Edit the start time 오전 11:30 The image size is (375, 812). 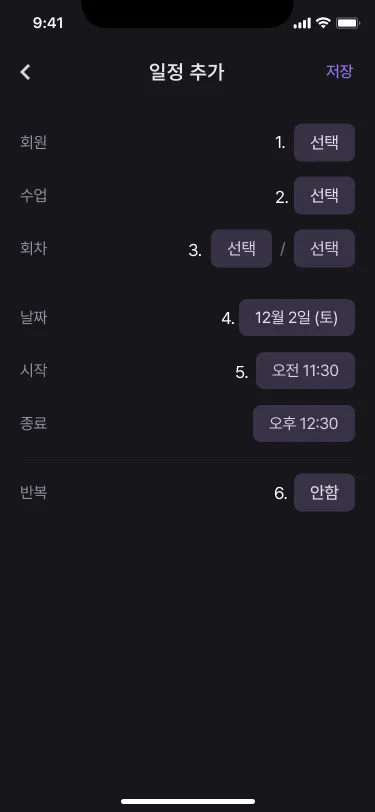tap(305, 370)
